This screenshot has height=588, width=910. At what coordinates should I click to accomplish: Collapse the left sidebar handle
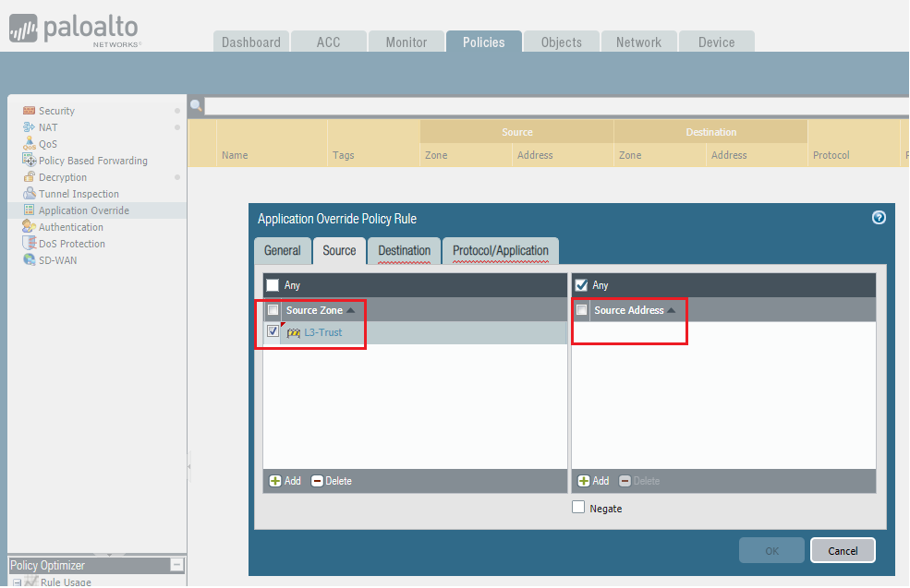tap(188, 465)
